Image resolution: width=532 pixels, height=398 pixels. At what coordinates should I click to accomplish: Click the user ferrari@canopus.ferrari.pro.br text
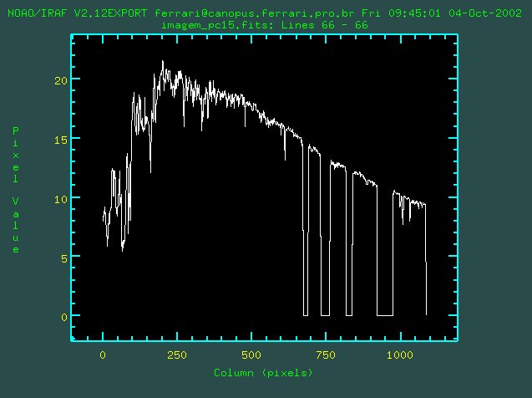tap(255, 13)
